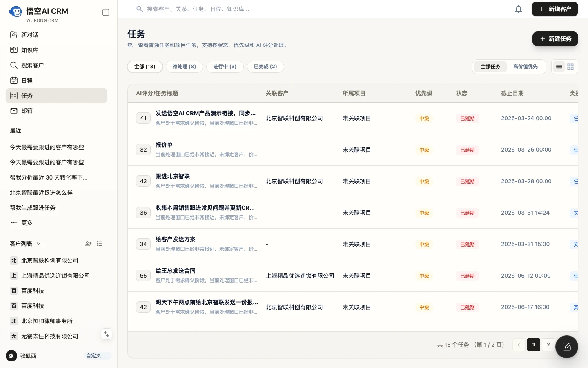
Task: Switch to the 全部任务 view toggle
Action: pyautogui.click(x=490, y=66)
